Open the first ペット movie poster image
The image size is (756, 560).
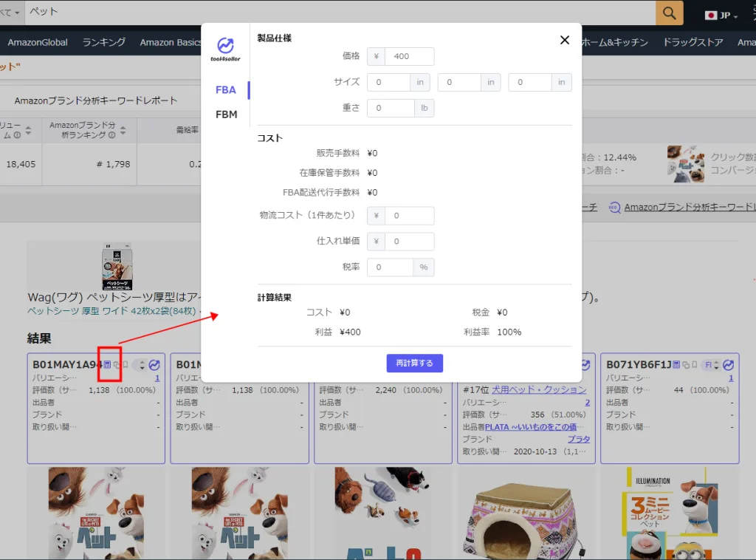(96, 513)
